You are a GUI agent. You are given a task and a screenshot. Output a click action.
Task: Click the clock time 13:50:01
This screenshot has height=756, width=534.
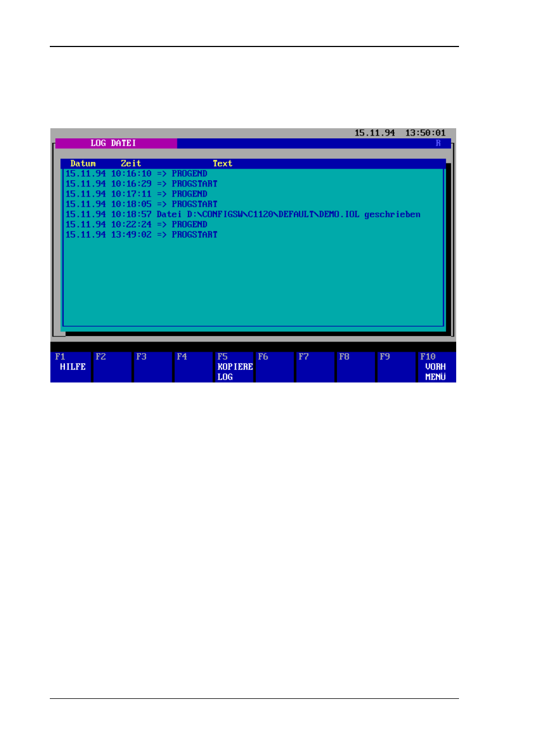(x=425, y=133)
